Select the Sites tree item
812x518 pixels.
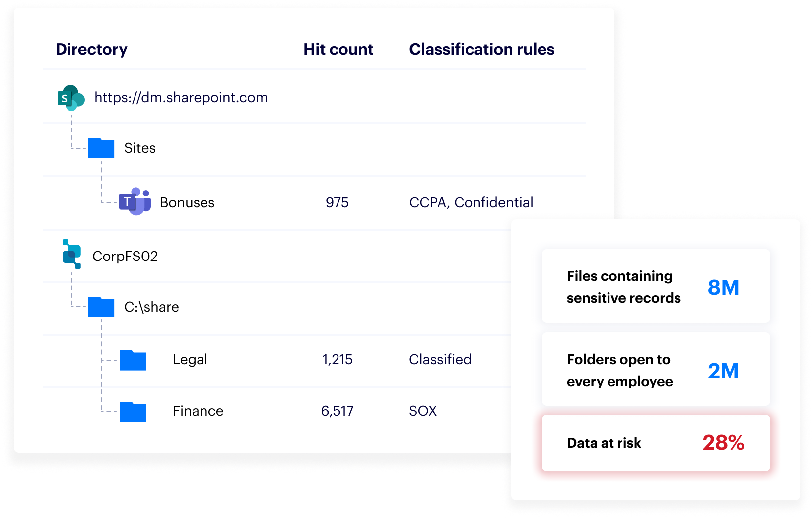(139, 148)
